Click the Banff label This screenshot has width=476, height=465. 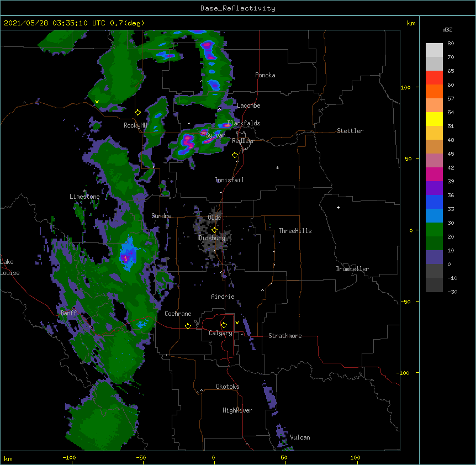coord(68,313)
